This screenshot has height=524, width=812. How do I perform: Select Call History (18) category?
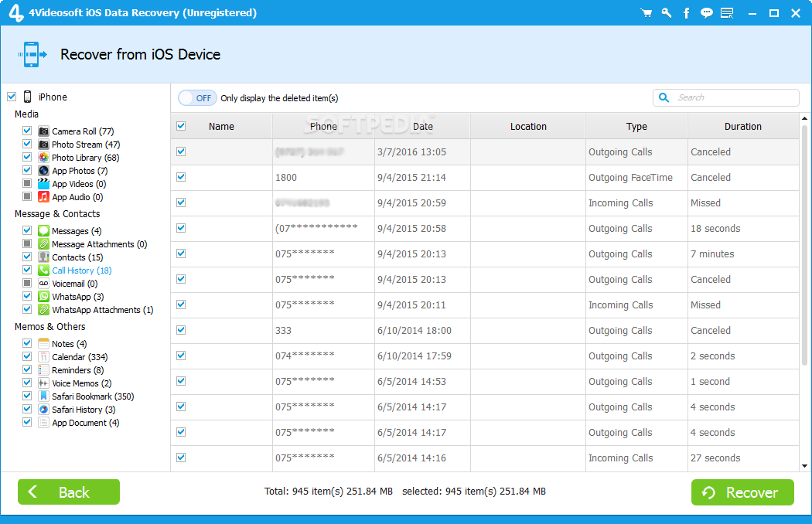[82, 271]
